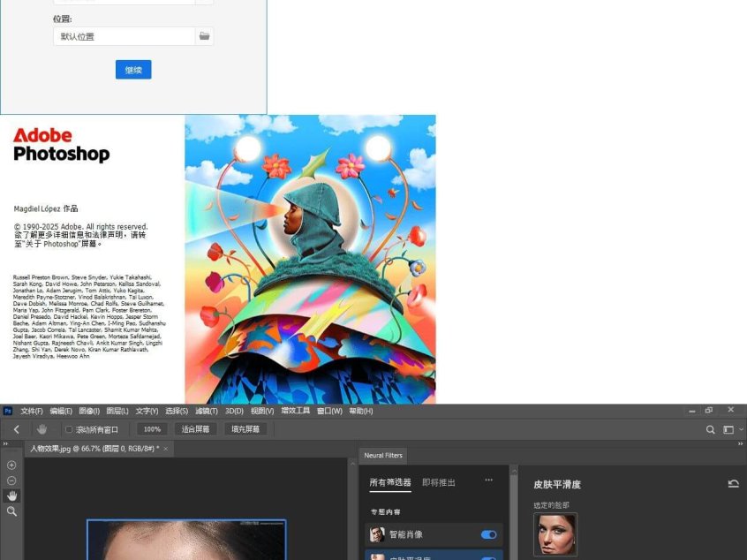
Task: Restore the Photoshop window size
Action: [x=709, y=411]
